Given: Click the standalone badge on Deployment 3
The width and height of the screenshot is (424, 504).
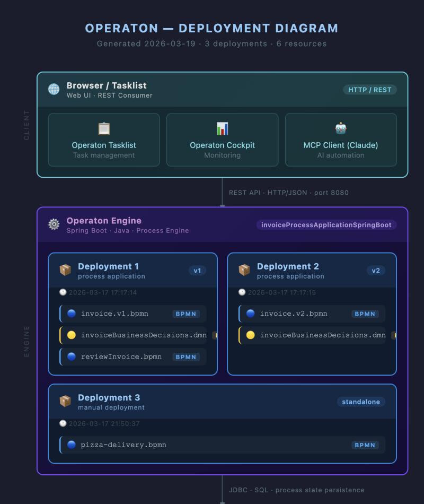Looking at the screenshot, I should pyautogui.click(x=360, y=402).
